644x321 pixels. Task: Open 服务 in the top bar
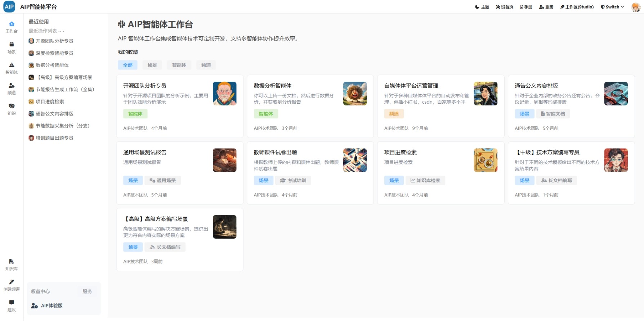click(546, 7)
